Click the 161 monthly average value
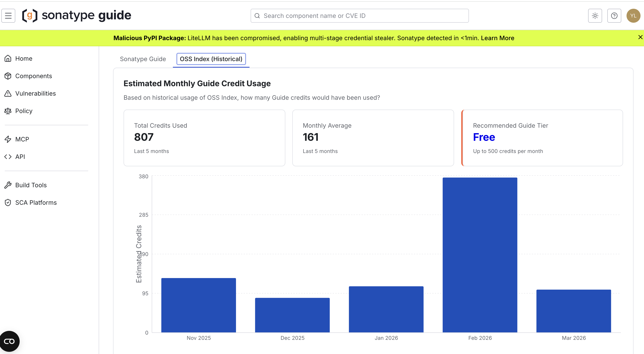Image resolution: width=644 pixels, height=354 pixels. 310,137
